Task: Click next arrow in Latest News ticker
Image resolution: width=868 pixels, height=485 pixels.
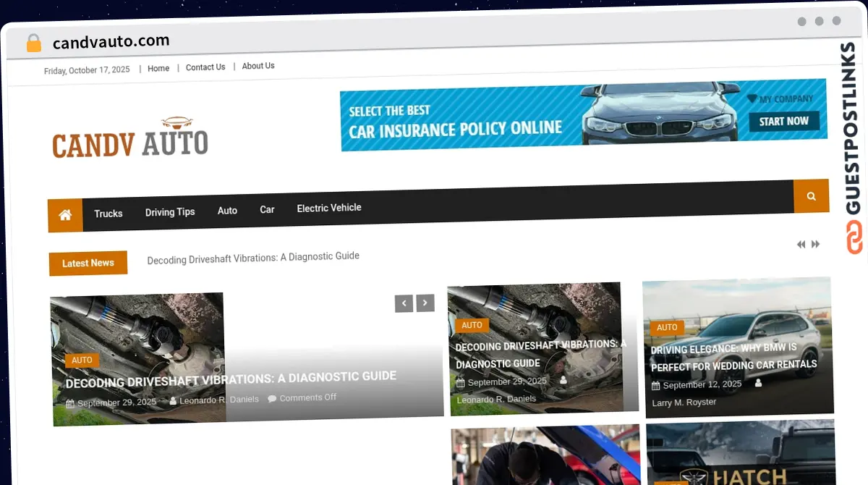Action: tap(815, 245)
